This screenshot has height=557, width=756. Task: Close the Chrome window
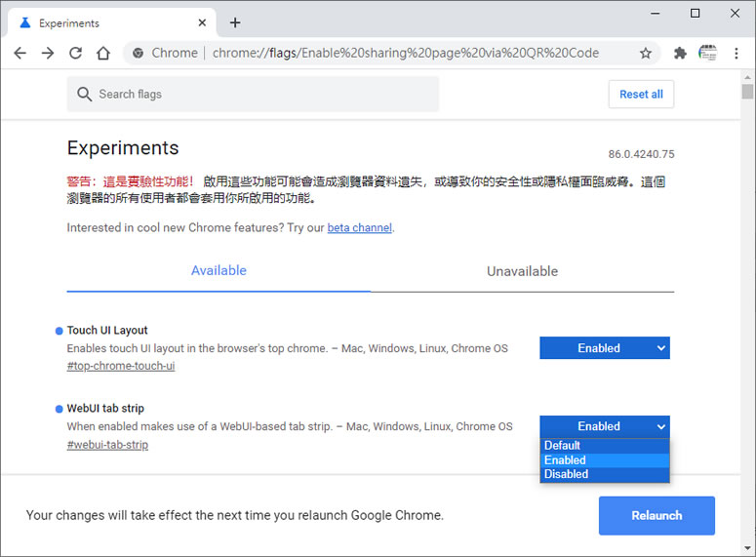point(735,14)
